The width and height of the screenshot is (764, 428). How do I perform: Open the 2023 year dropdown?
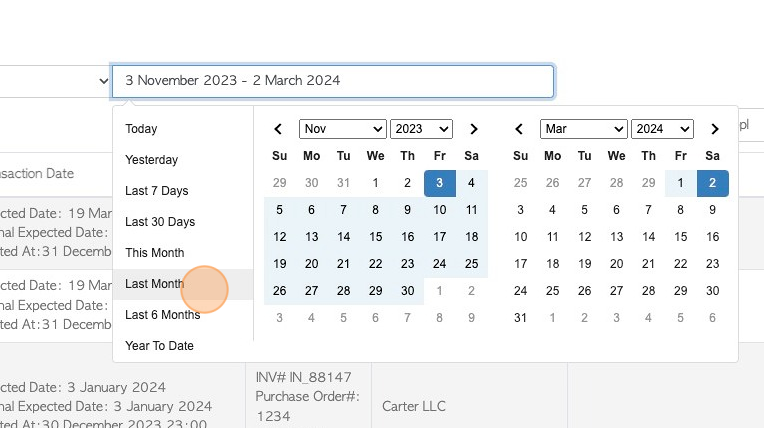(421, 129)
